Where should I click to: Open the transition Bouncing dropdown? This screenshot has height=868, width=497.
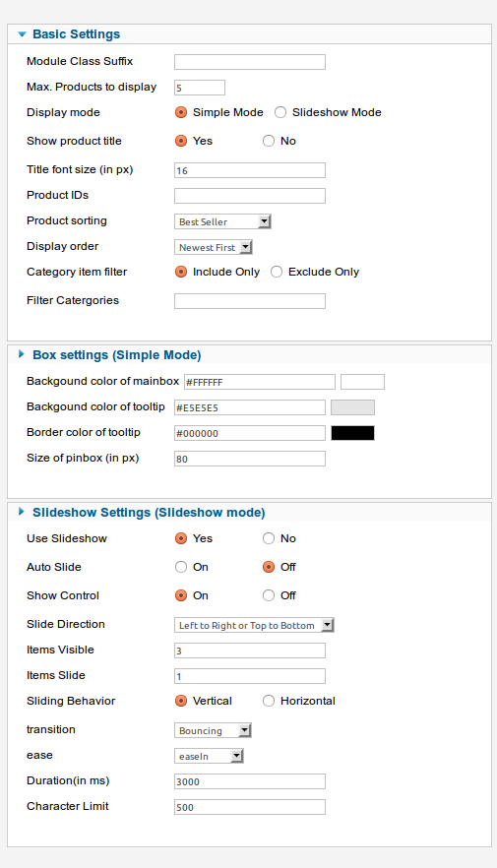click(x=213, y=730)
